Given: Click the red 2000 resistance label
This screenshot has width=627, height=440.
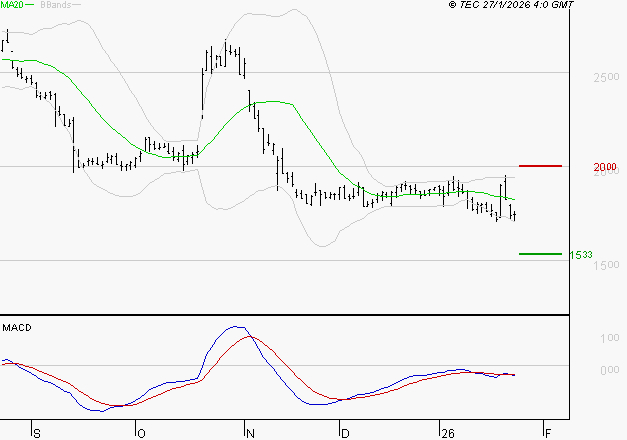Looking at the screenshot, I should (605, 166).
